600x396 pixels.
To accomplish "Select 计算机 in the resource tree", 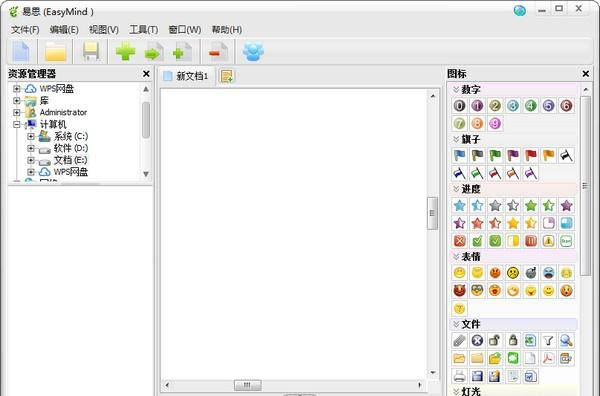I will [x=53, y=124].
